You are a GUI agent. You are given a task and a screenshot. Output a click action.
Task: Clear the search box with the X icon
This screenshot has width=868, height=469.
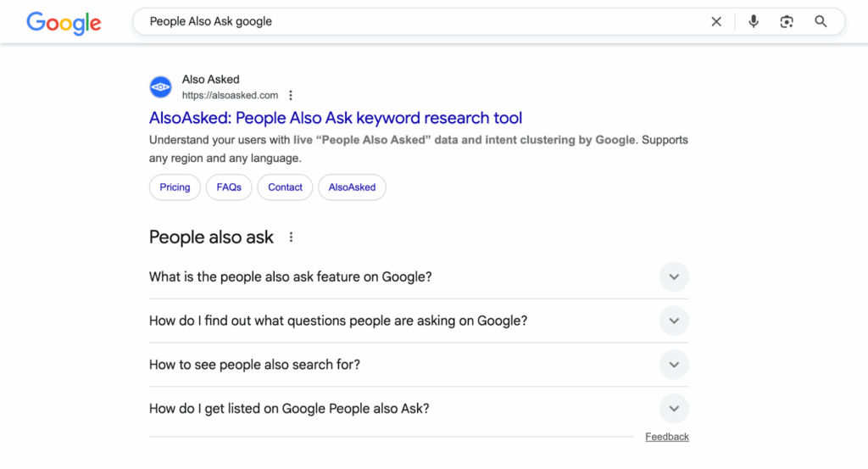[x=716, y=22]
